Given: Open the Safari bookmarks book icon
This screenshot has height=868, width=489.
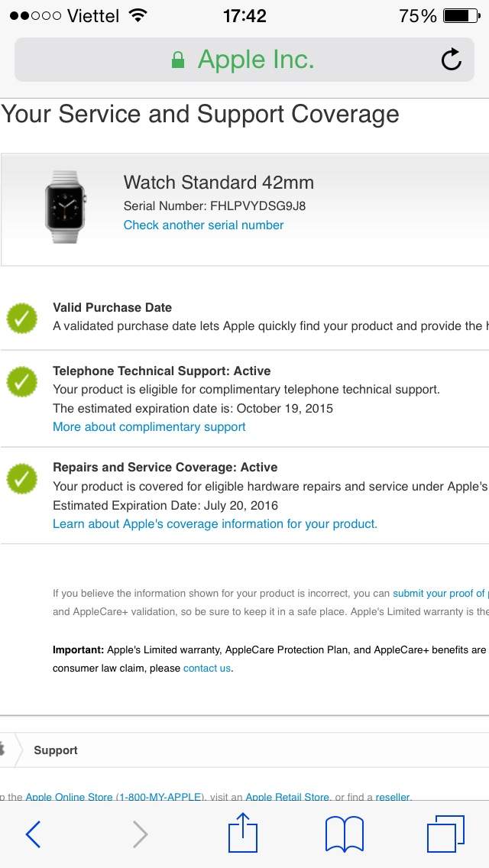Looking at the screenshot, I should pyautogui.click(x=344, y=834).
